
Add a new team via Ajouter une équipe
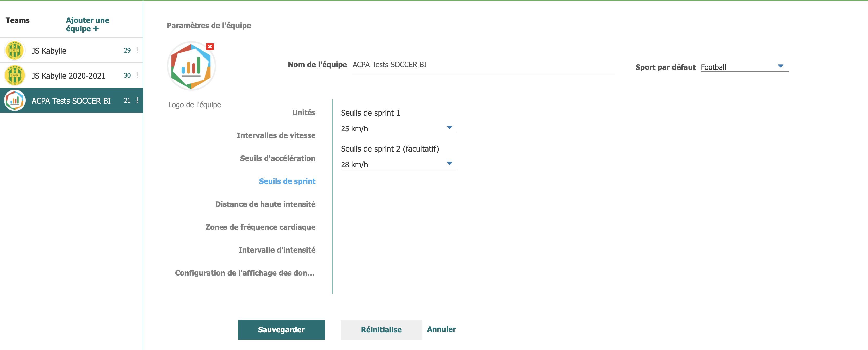click(87, 24)
